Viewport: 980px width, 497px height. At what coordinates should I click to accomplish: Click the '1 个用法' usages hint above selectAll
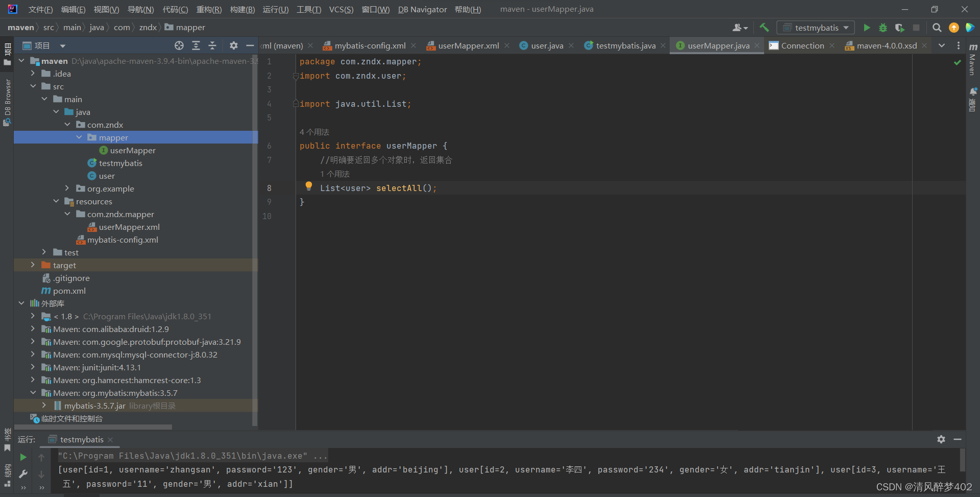pos(335,174)
